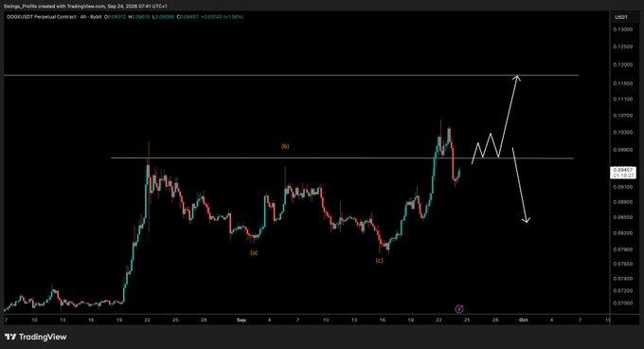The width and height of the screenshot is (644, 349).
Task: Click the high value H0.09513 in legend
Action: (x=139, y=17)
